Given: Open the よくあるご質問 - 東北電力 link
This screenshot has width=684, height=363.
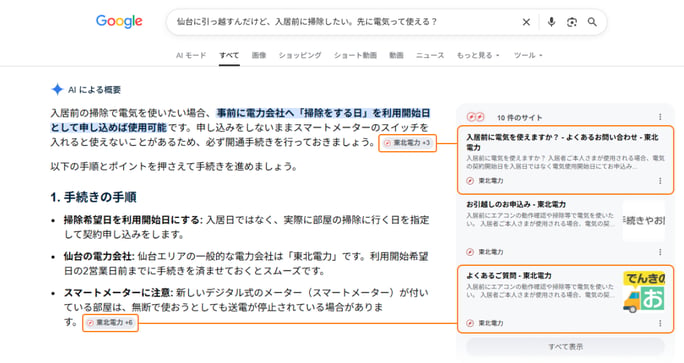Looking at the screenshot, I should coord(509,276).
